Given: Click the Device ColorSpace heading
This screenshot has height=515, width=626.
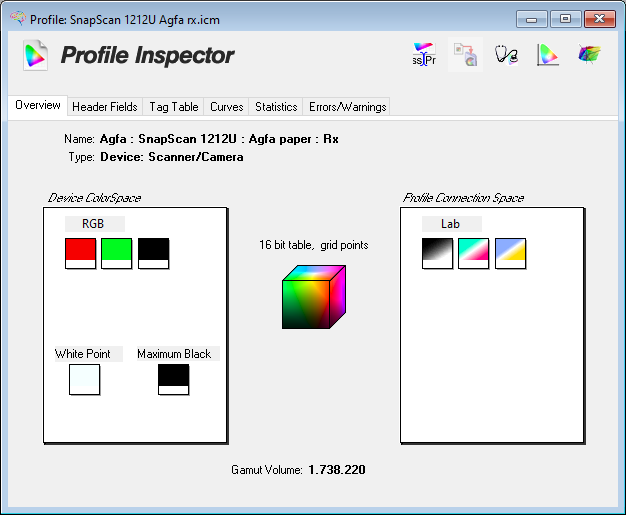Looking at the screenshot, I should pyautogui.click(x=94, y=198).
